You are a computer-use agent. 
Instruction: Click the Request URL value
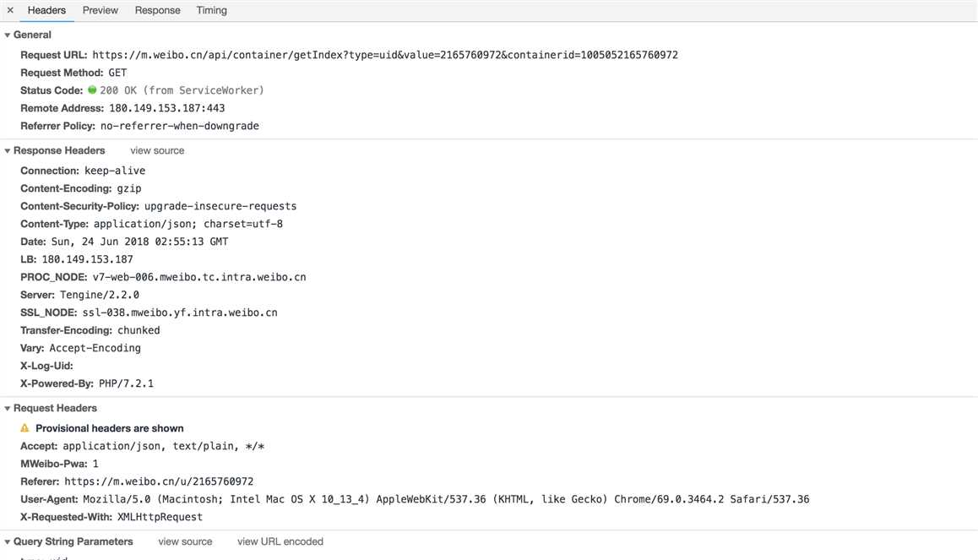pyautogui.click(x=384, y=56)
